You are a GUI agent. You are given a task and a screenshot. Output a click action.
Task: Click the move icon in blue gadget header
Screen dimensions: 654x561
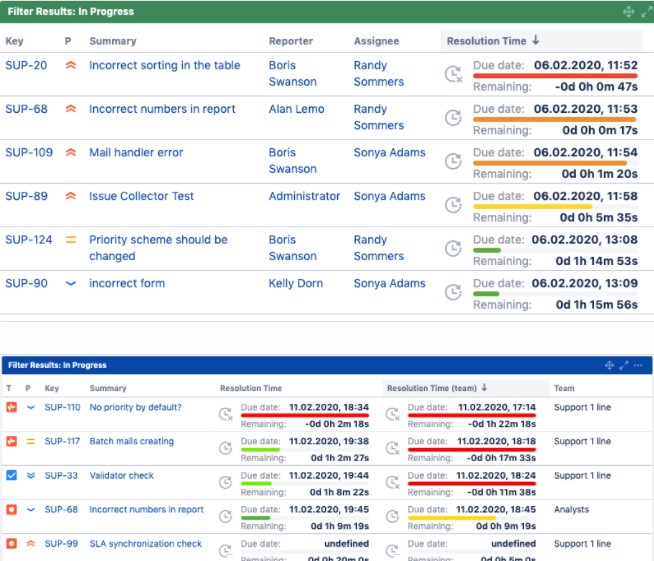click(609, 365)
